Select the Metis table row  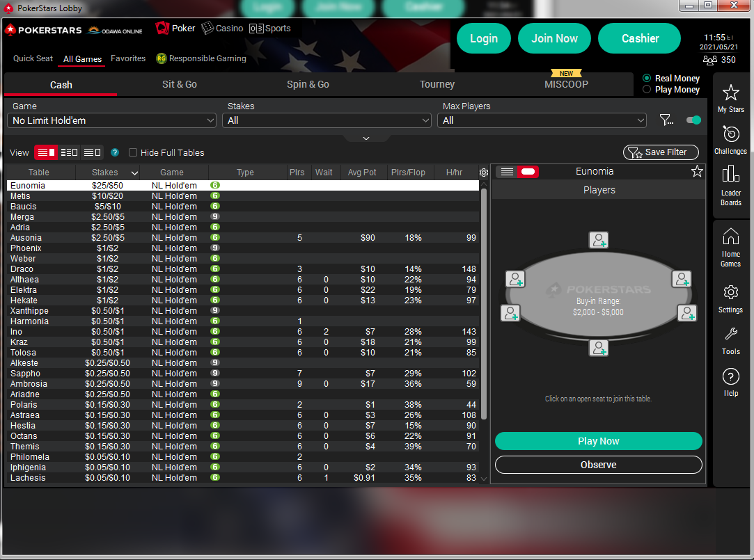click(243, 196)
